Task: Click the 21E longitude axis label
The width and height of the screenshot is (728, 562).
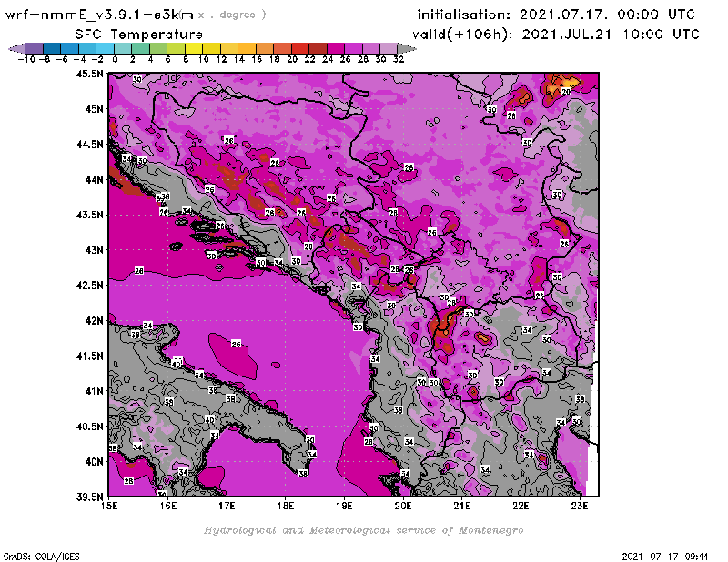Action: [462, 506]
